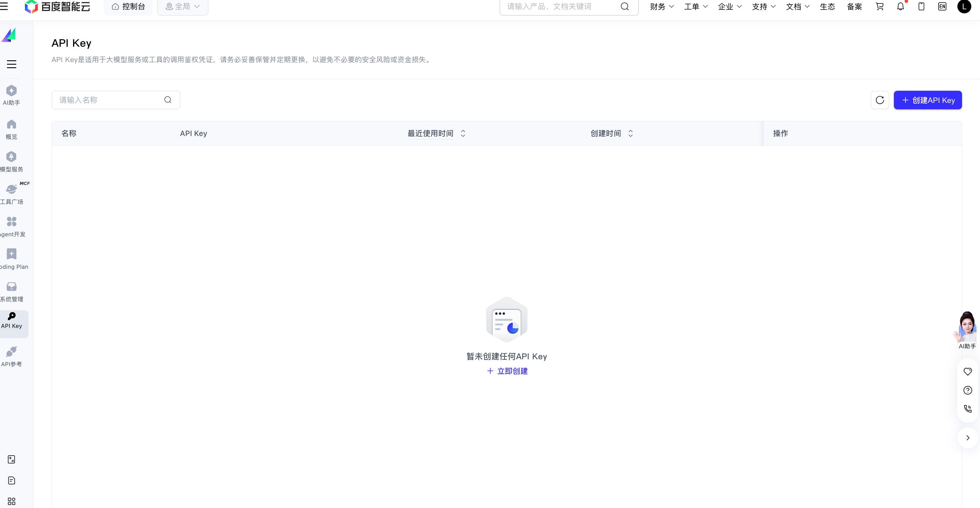This screenshot has height=508, width=980.
Task: Open the notifications bell icon
Action: [x=901, y=6]
